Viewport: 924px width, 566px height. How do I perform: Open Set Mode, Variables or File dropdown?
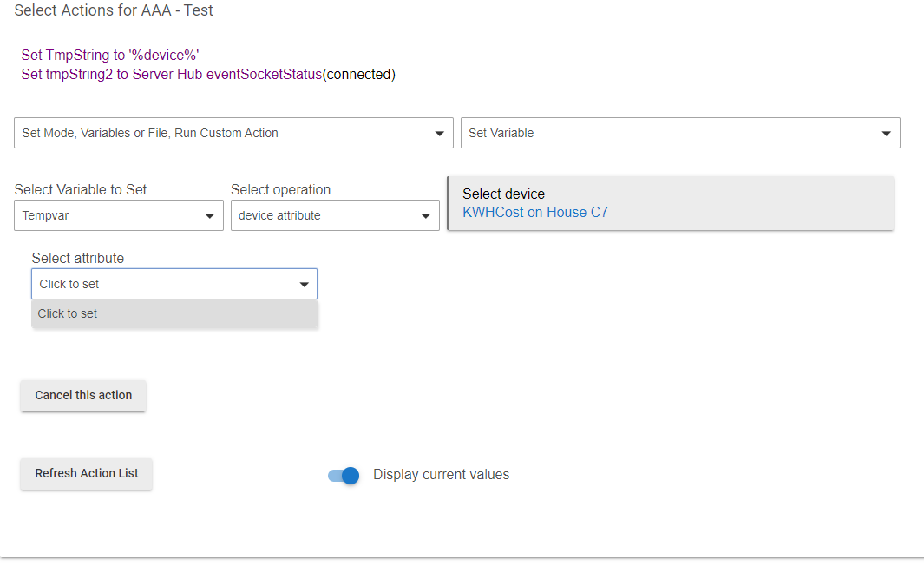coord(233,133)
